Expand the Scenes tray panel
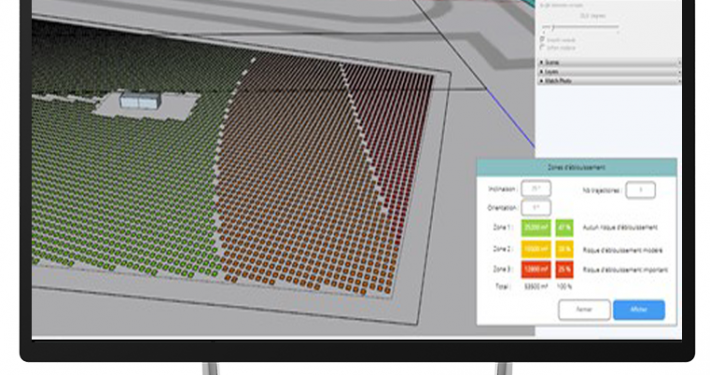Viewport: 710px width, 375px height. (x=608, y=62)
